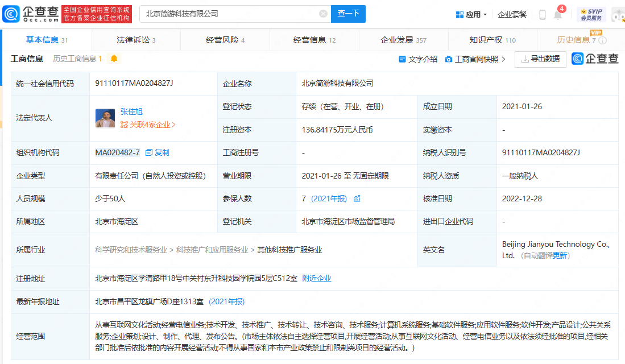This screenshot has height=364, width=625.
Task: Click the 附近企业 link
Action: coord(317,278)
